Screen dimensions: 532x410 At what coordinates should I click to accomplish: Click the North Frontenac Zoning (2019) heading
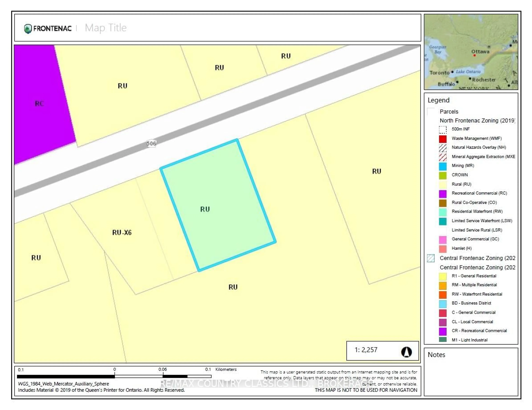tap(477, 121)
